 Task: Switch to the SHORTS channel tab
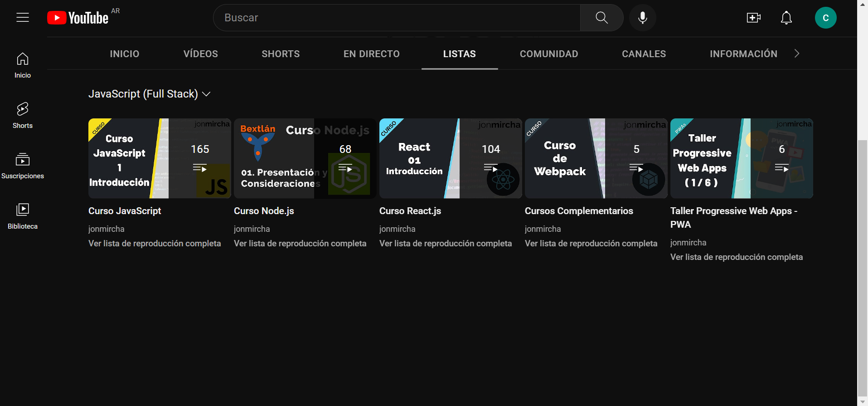281,54
